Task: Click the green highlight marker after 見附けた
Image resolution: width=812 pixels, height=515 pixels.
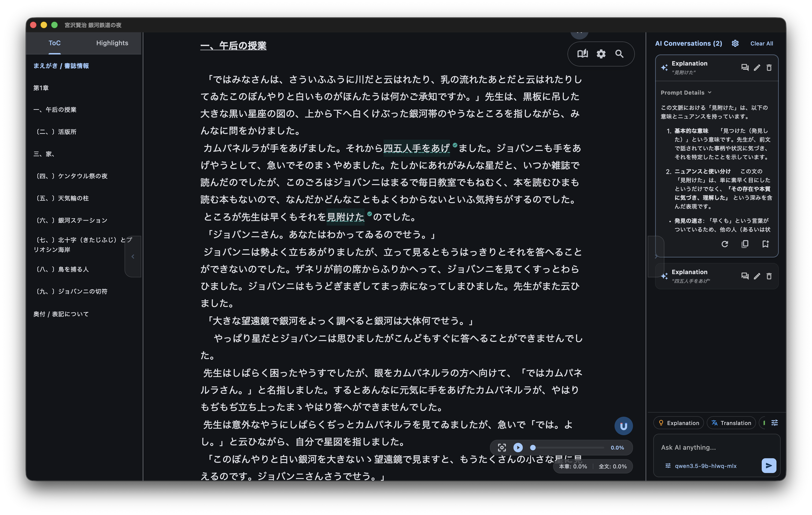Action: (x=370, y=214)
